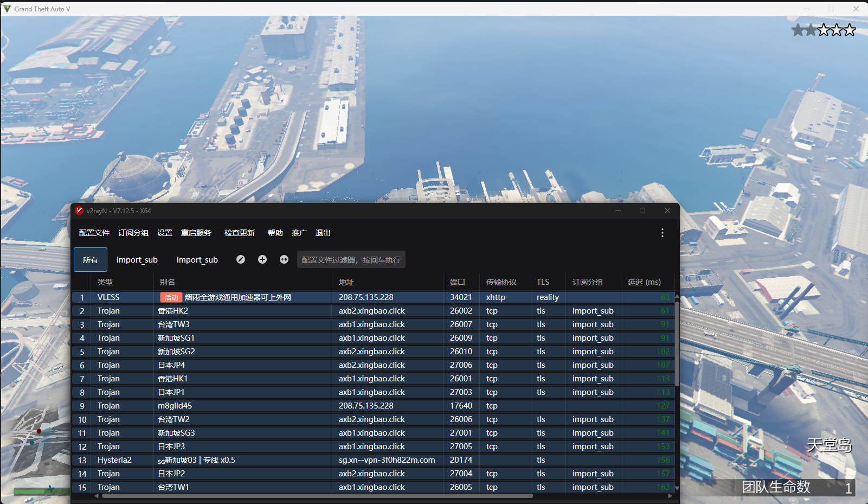Viewport: 868px width, 504px height.
Task: Click port cell 17640
Action: (461, 406)
